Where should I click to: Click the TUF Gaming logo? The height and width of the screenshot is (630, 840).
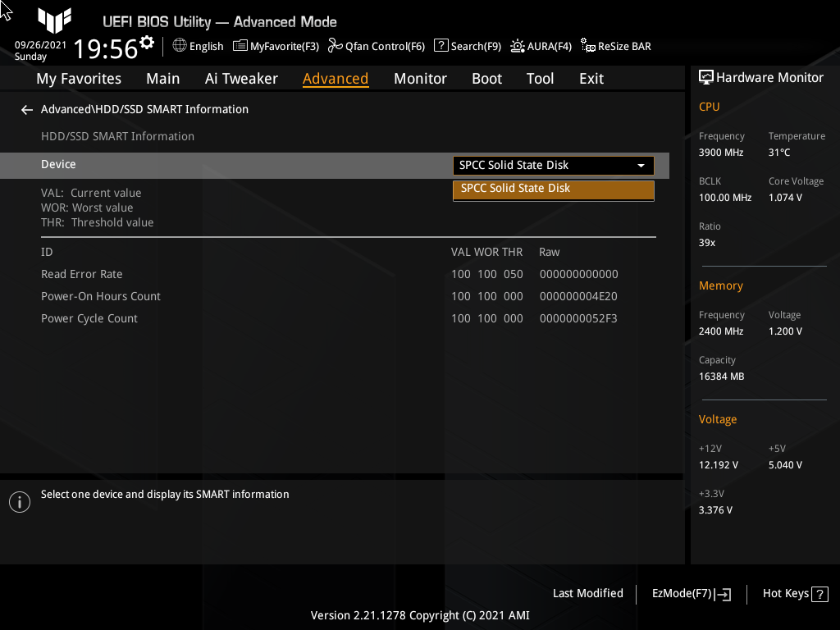pos(54,21)
